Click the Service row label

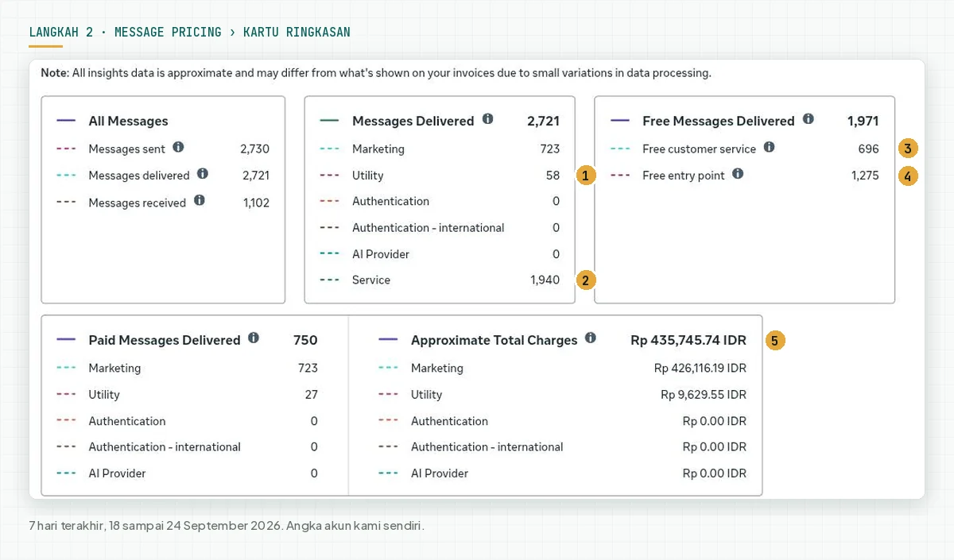pos(371,280)
